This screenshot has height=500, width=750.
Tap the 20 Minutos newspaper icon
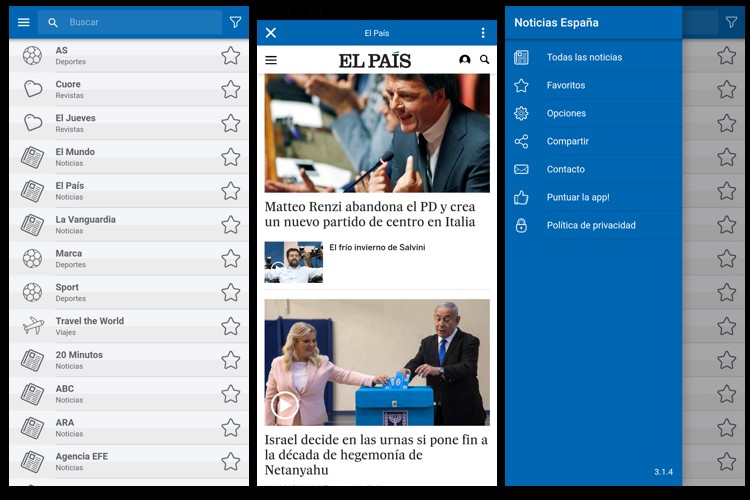tap(33, 360)
